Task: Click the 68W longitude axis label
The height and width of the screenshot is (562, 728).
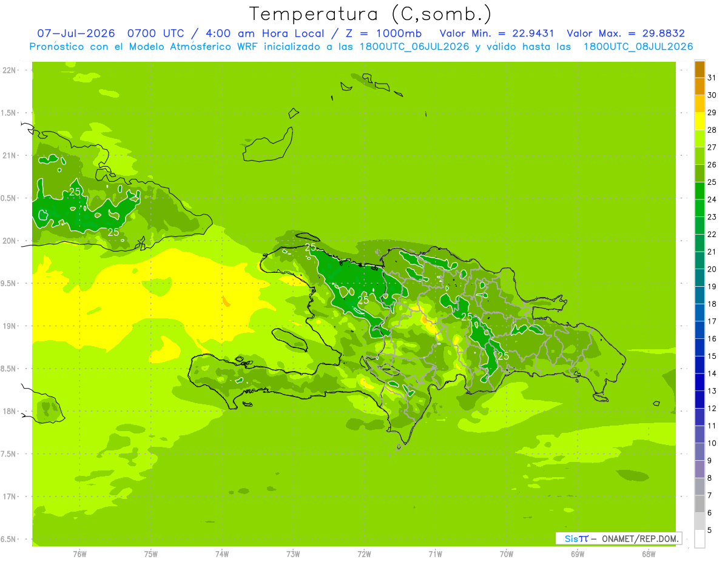Action: (649, 554)
